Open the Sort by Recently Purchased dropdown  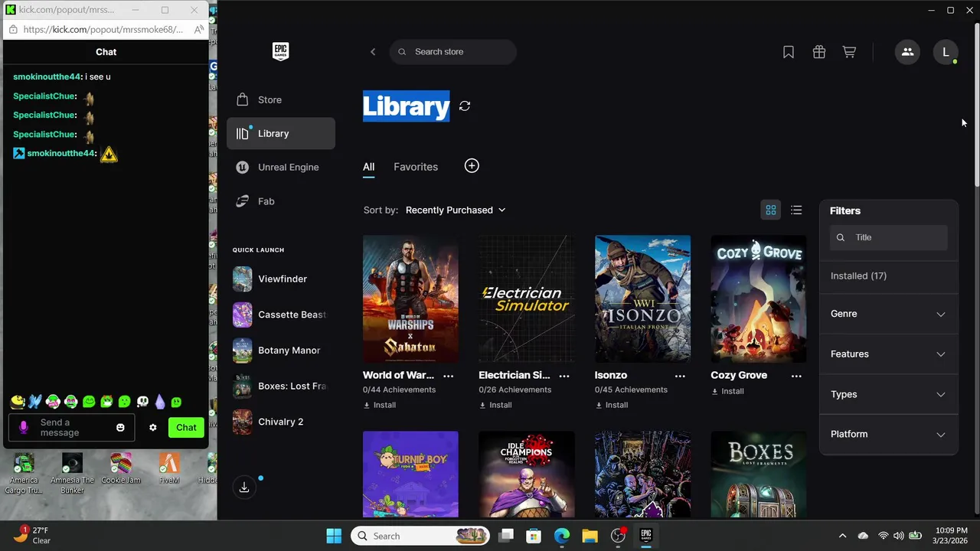coord(456,210)
